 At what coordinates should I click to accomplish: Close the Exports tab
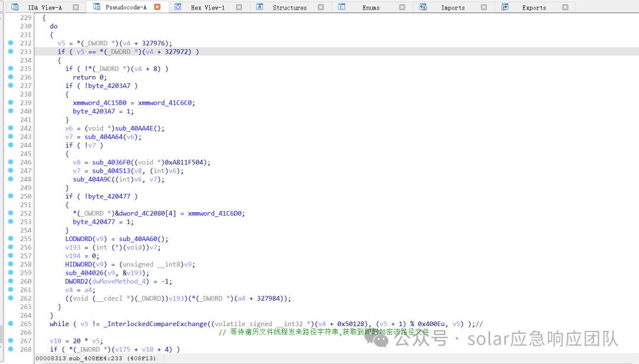(x=565, y=7)
